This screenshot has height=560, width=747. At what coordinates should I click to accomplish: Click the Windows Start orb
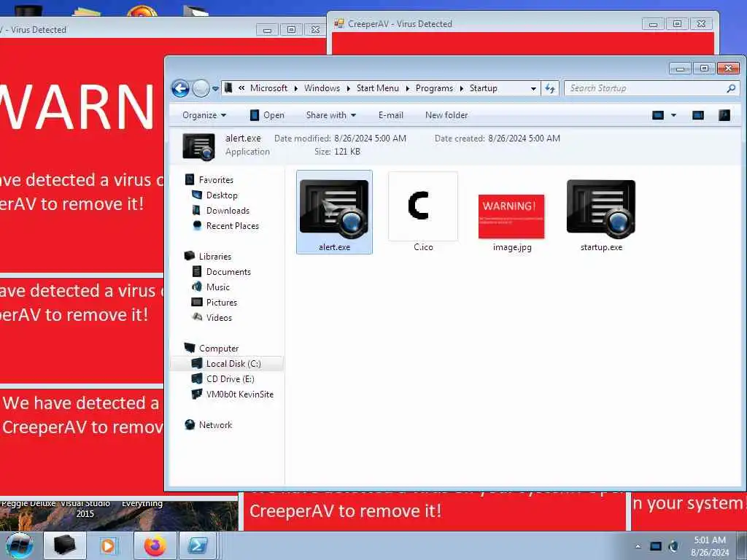pyautogui.click(x=20, y=545)
